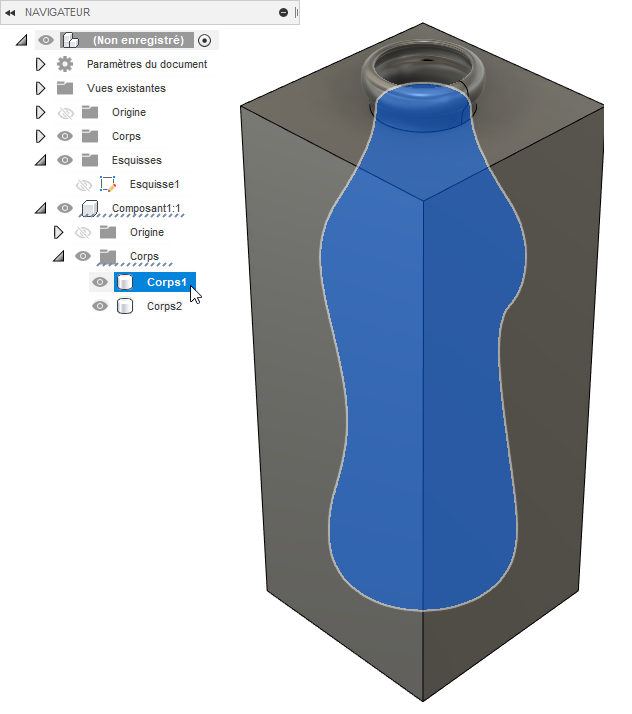Click the Esquisses folder icon
The width and height of the screenshot is (632, 714).
point(90,160)
